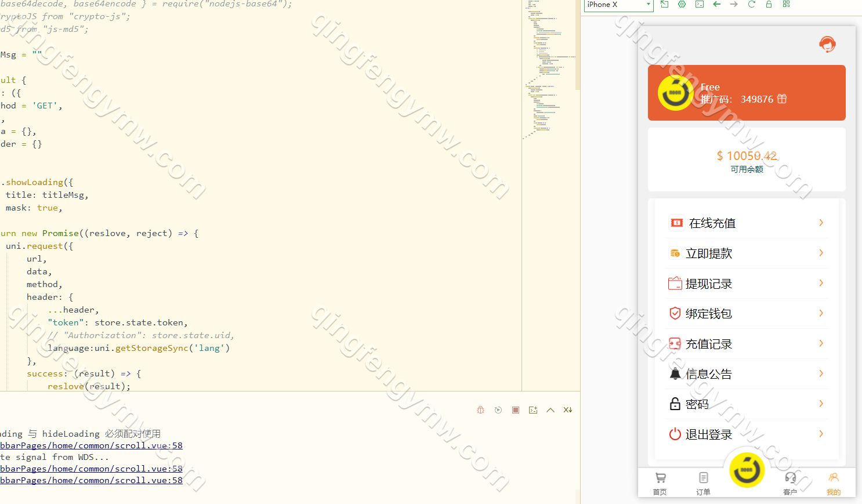This screenshot has height=504, width=862.
Task: Click 'uni.request({' in the code
Action: (x=39, y=246)
